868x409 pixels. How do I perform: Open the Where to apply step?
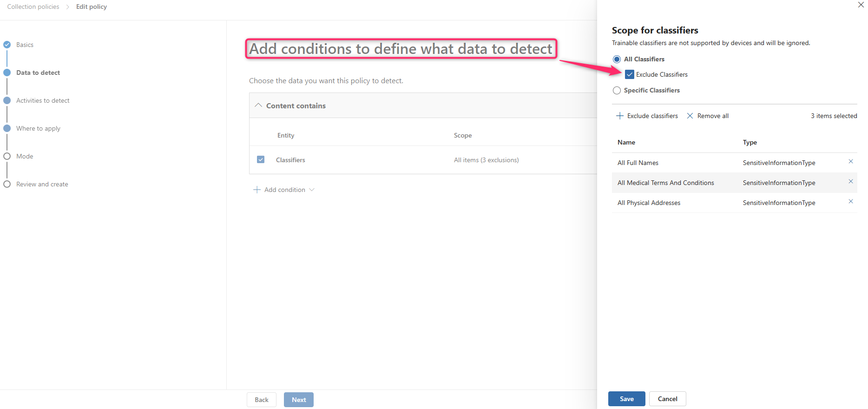point(38,128)
